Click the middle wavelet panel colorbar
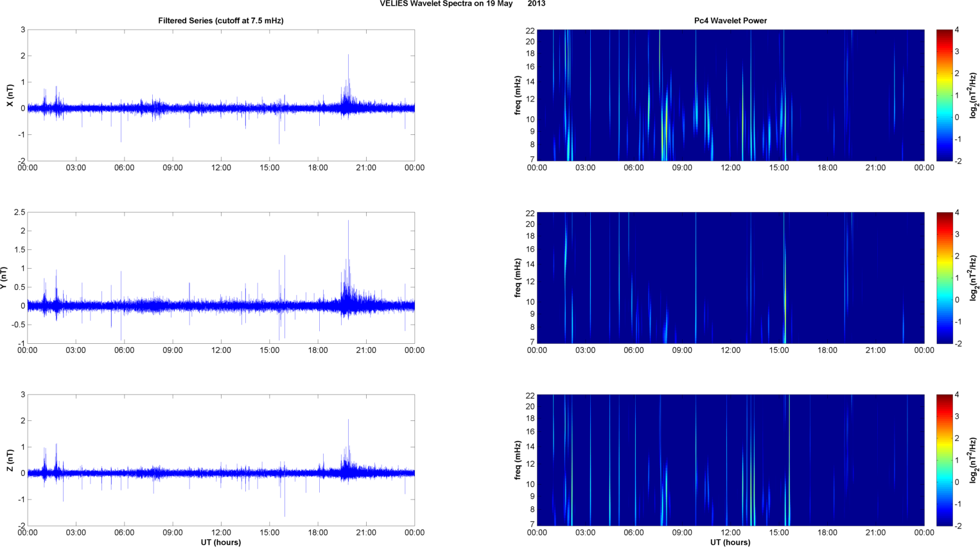The width and height of the screenshot is (980, 547). tap(944, 278)
